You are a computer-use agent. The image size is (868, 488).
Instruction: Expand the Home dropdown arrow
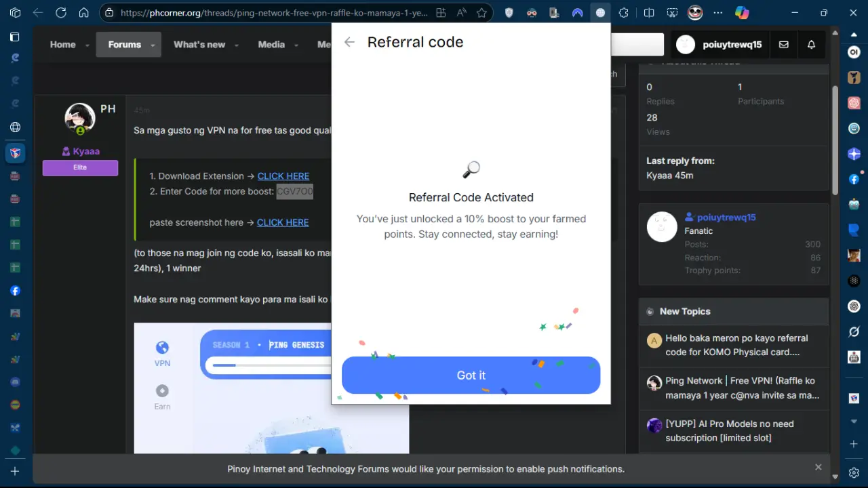click(x=87, y=45)
